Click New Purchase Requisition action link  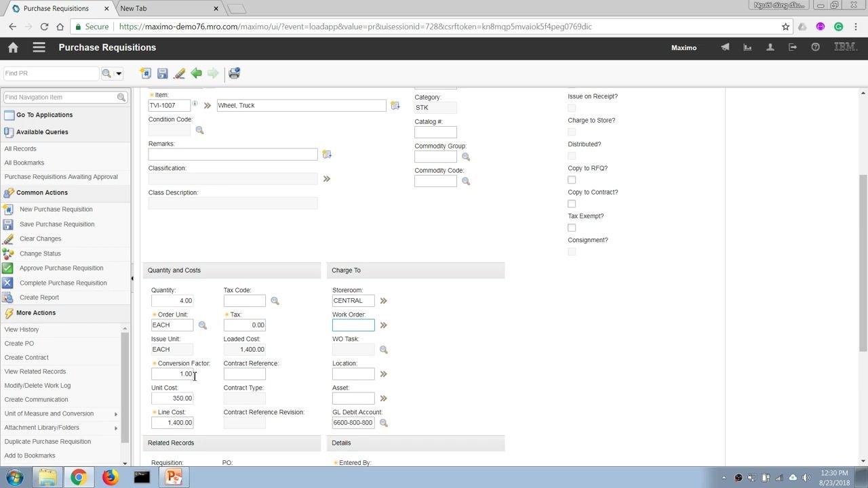[x=56, y=209]
